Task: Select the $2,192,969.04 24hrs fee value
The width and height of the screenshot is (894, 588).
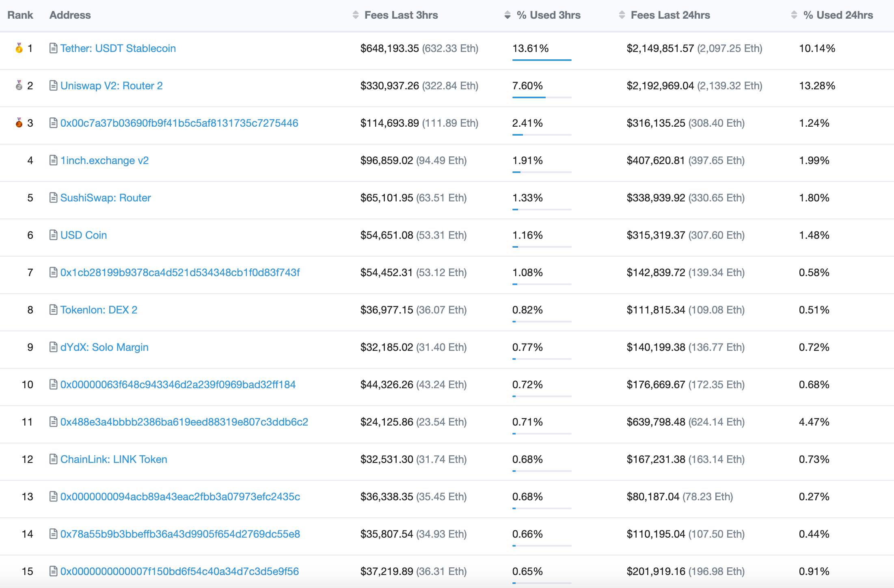Action: pyautogui.click(x=661, y=86)
